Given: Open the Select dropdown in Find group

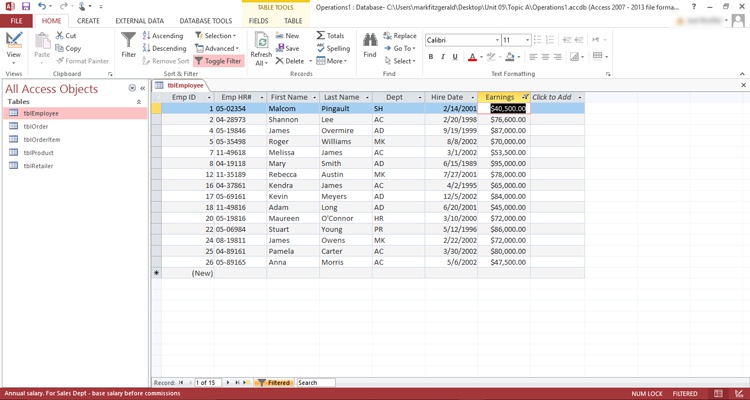Looking at the screenshot, I should 400,61.
